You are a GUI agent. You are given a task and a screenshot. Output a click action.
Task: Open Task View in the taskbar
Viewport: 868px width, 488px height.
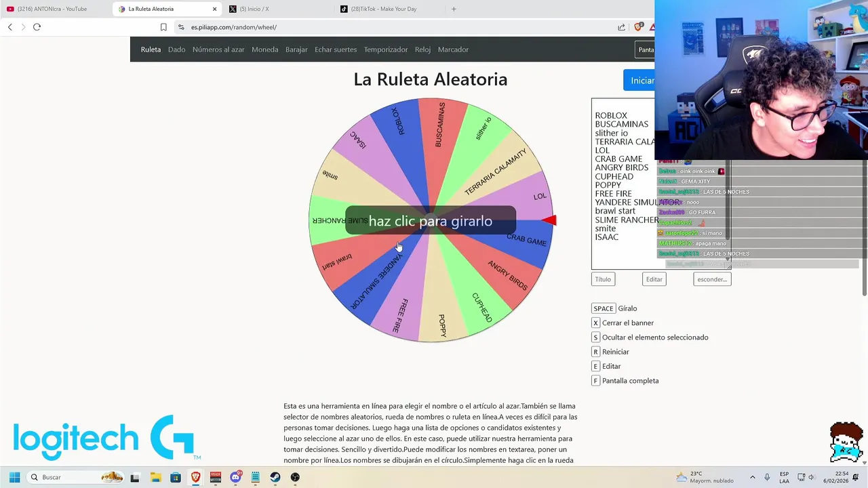(135, 477)
